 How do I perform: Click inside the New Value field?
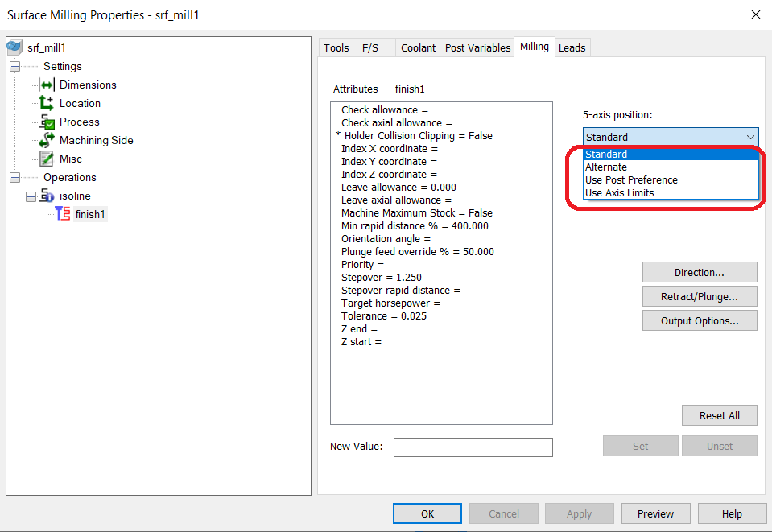(473, 447)
